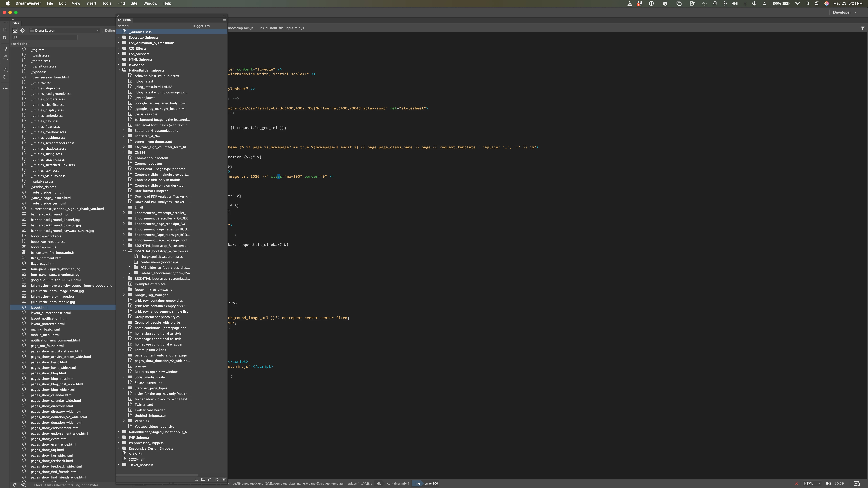Image resolution: width=868 pixels, height=488 pixels.
Task: Click the Files panel search field
Action: 45,37
